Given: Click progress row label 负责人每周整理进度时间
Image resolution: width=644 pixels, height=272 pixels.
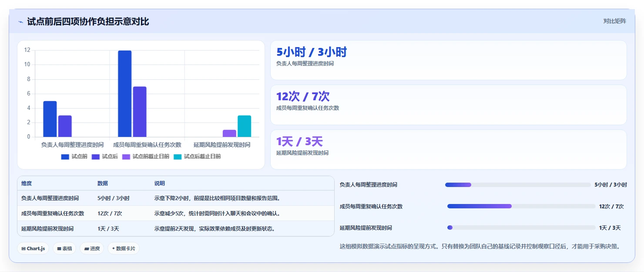Looking at the screenshot, I should click(x=369, y=185).
